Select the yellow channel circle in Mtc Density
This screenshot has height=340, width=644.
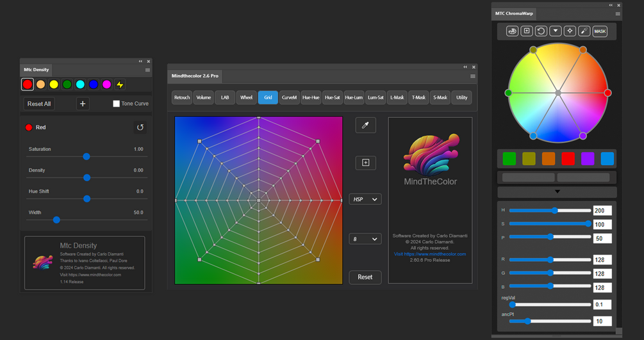[54, 85]
